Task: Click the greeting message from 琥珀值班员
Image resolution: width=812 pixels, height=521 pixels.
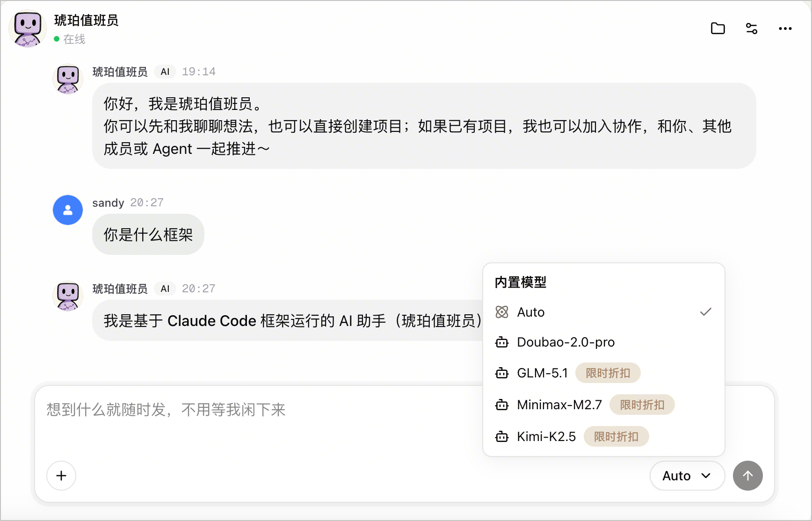Action: [424, 126]
